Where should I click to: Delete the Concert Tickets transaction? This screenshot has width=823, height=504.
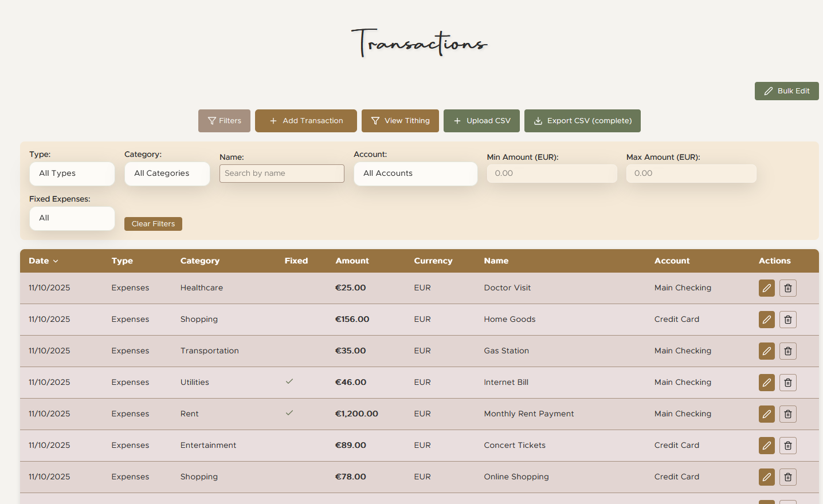[x=787, y=446]
